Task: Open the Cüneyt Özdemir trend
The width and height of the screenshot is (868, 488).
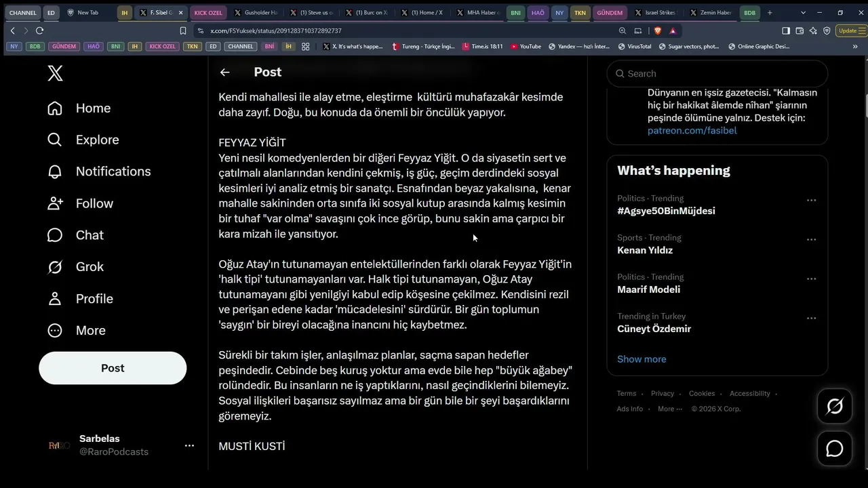Action: pyautogui.click(x=654, y=329)
